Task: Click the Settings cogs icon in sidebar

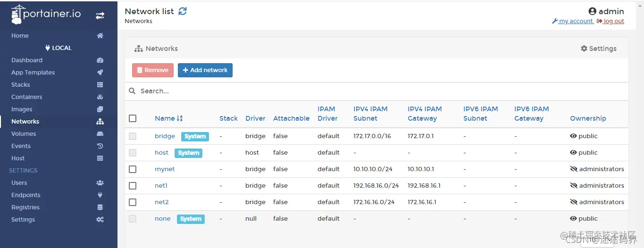Action: 100,220
